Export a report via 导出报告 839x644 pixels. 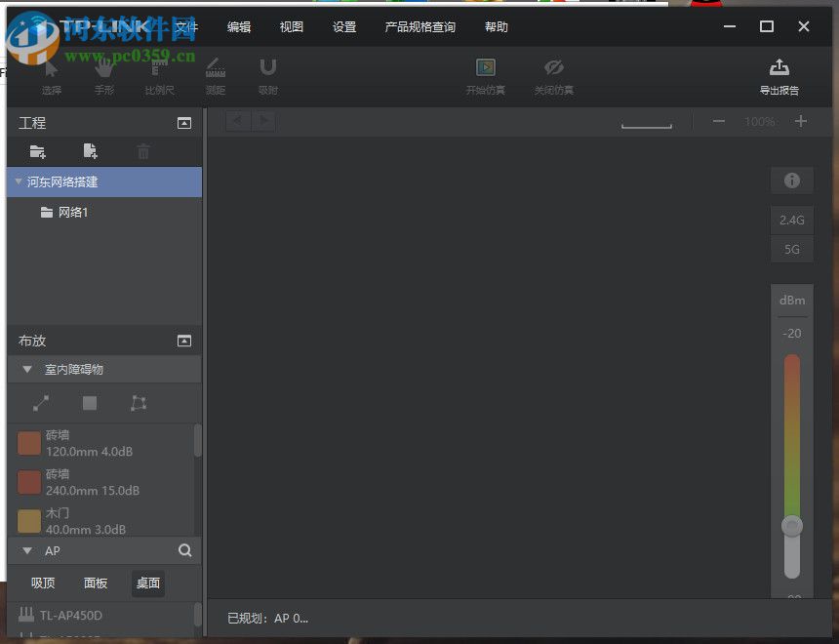(779, 76)
